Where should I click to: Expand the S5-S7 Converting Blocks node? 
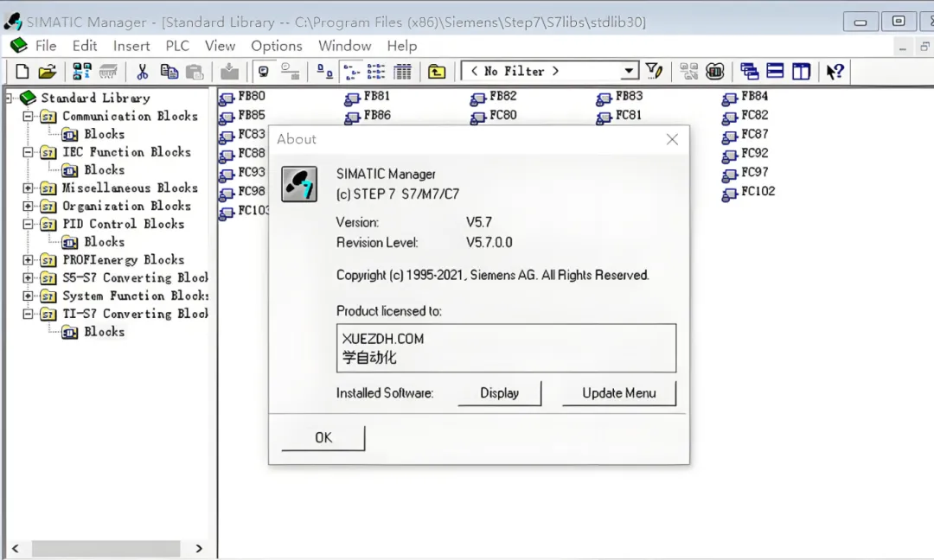pos(28,278)
